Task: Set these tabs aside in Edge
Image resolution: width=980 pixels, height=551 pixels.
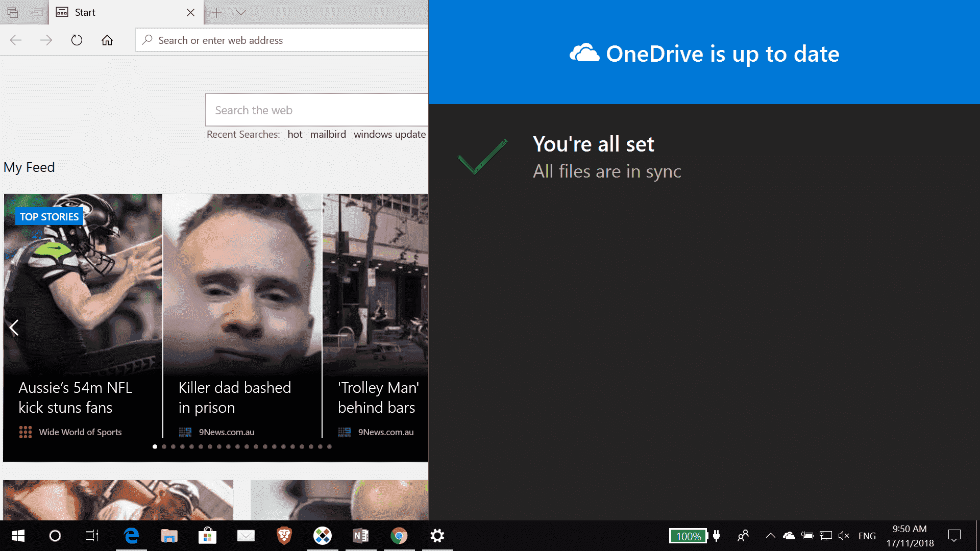Action: (37, 13)
